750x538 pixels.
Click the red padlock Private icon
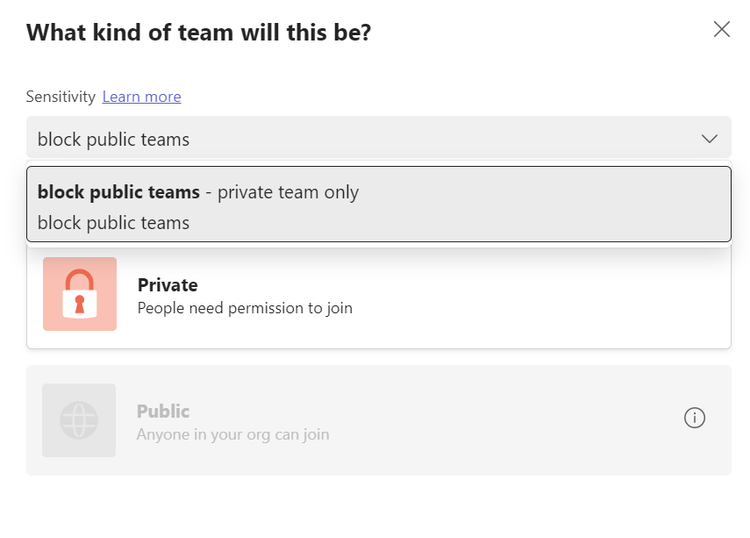(x=80, y=294)
